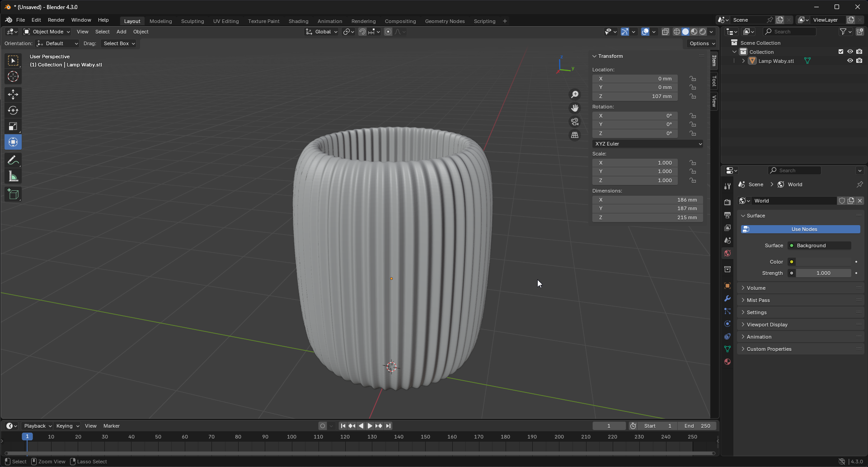Toggle the camera view icon
Viewport: 868px width, 467px height.
point(575,122)
